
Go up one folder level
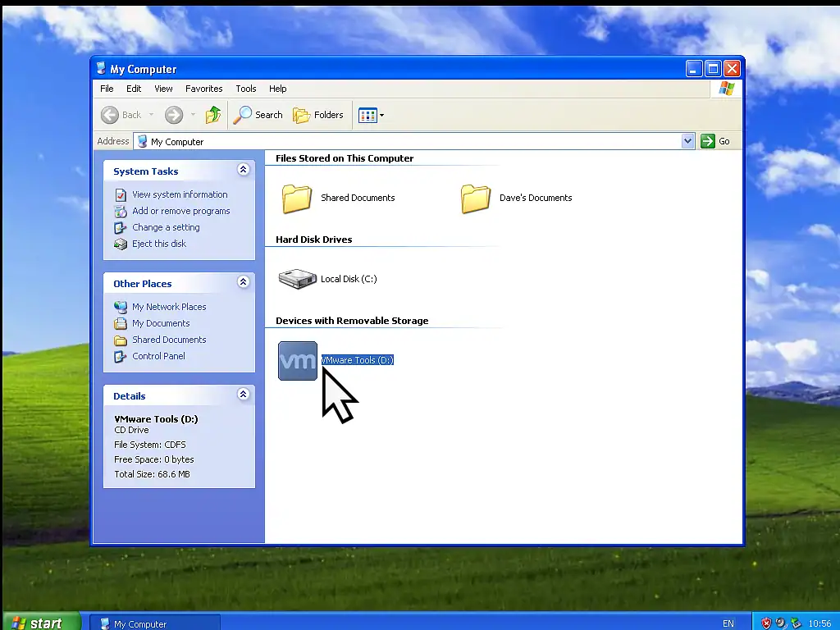click(x=213, y=115)
